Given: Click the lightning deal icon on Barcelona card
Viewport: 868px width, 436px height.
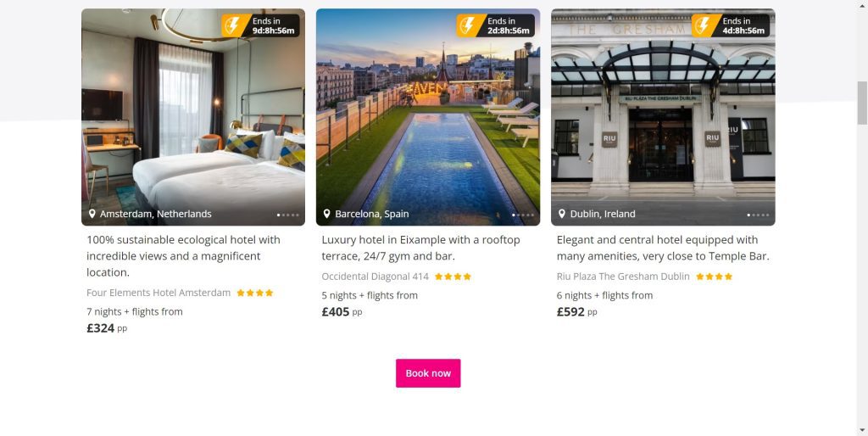Looking at the screenshot, I should pos(470,25).
